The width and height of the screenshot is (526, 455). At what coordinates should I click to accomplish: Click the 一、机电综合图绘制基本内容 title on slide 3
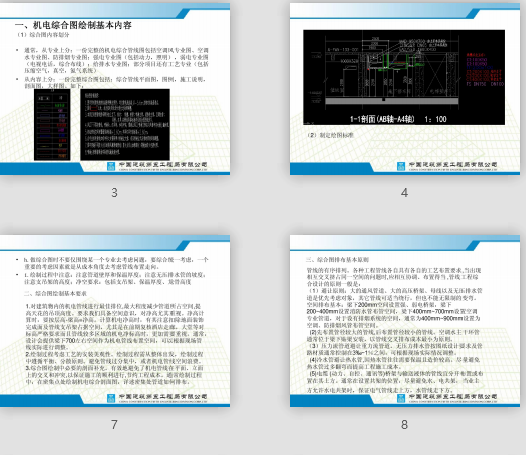click(x=73, y=25)
